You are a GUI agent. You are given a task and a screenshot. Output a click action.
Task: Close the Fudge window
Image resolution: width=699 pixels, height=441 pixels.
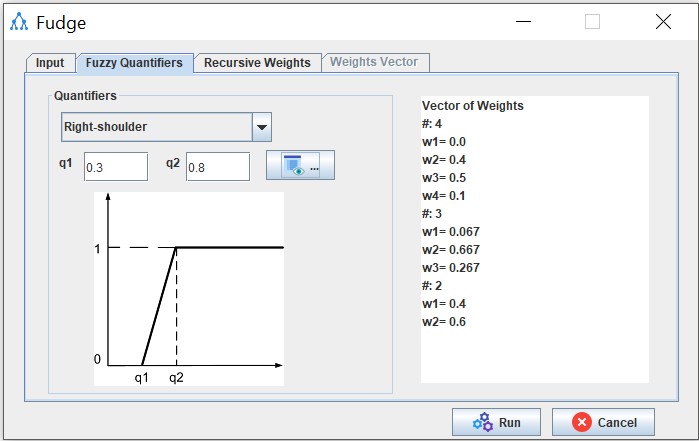(662, 21)
